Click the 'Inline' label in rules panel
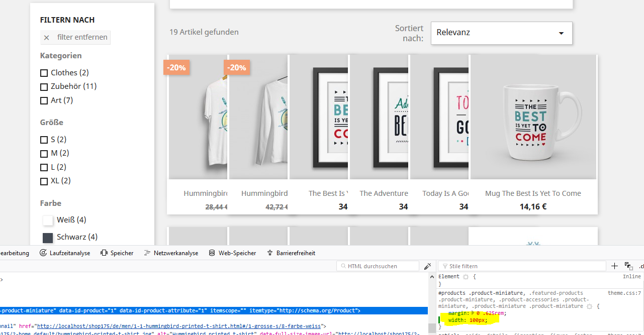This screenshot has height=335, width=644. (x=632, y=276)
